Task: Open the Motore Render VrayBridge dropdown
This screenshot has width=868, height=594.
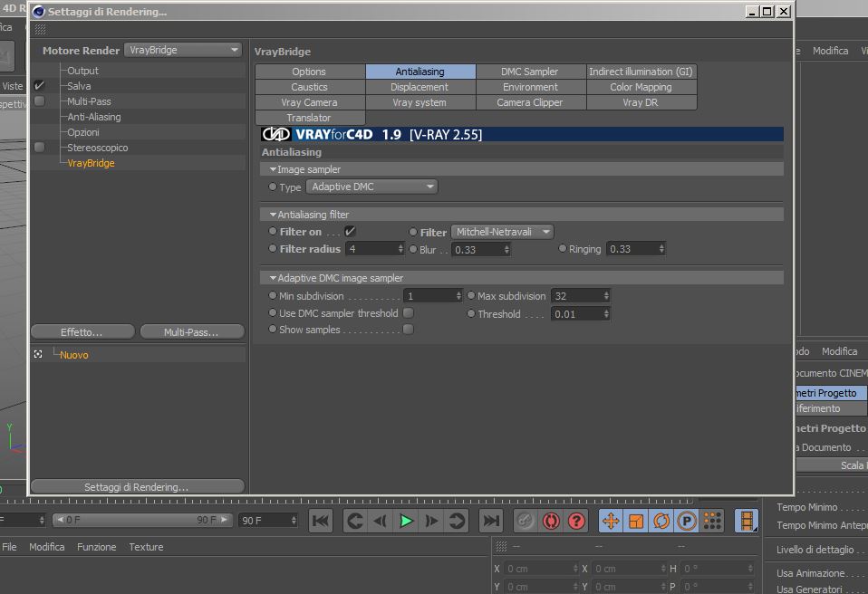Action: coord(183,50)
